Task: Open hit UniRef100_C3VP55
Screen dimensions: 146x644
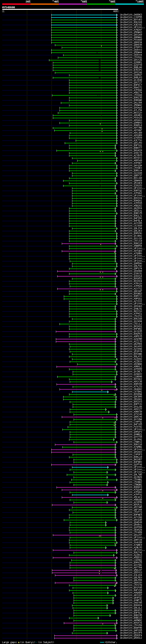Action: 131,17
